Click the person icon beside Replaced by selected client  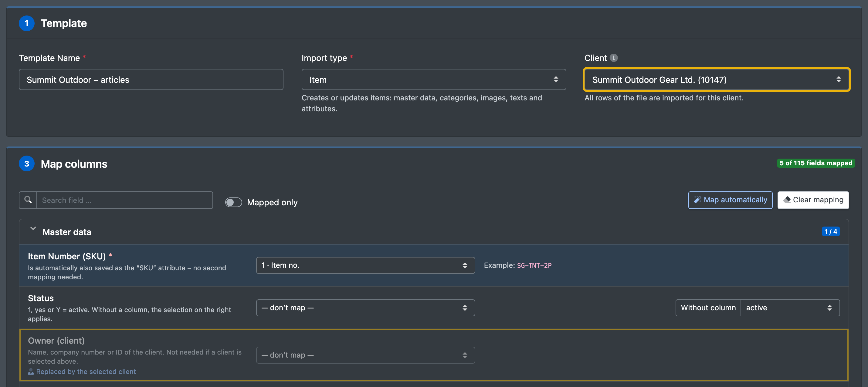click(x=31, y=372)
